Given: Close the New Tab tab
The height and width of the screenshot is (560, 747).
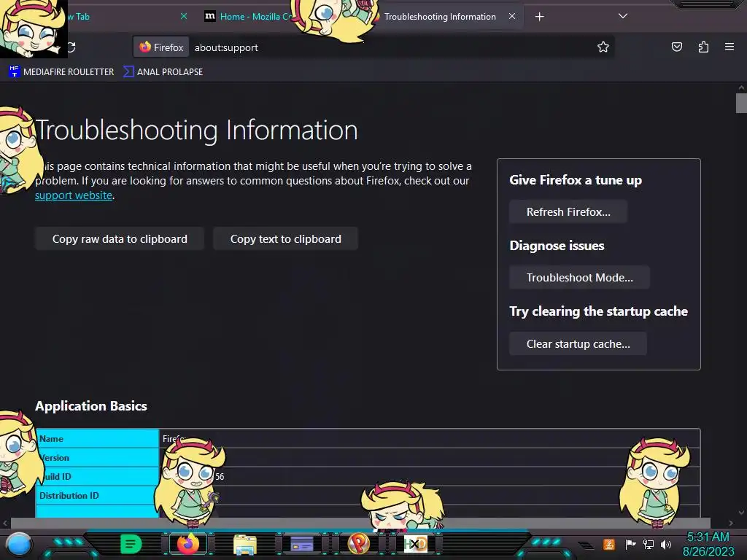Looking at the screenshot, I should 183,16.
